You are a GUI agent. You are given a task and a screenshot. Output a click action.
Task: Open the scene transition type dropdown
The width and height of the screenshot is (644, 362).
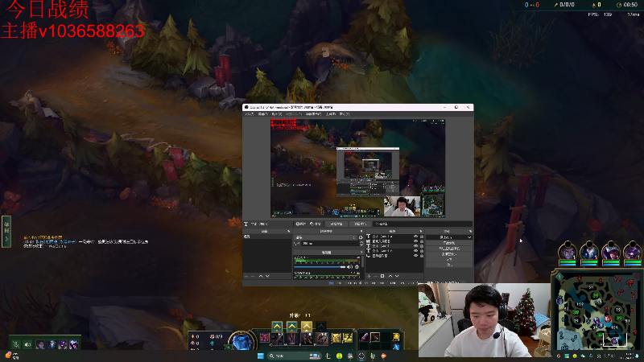326,237
